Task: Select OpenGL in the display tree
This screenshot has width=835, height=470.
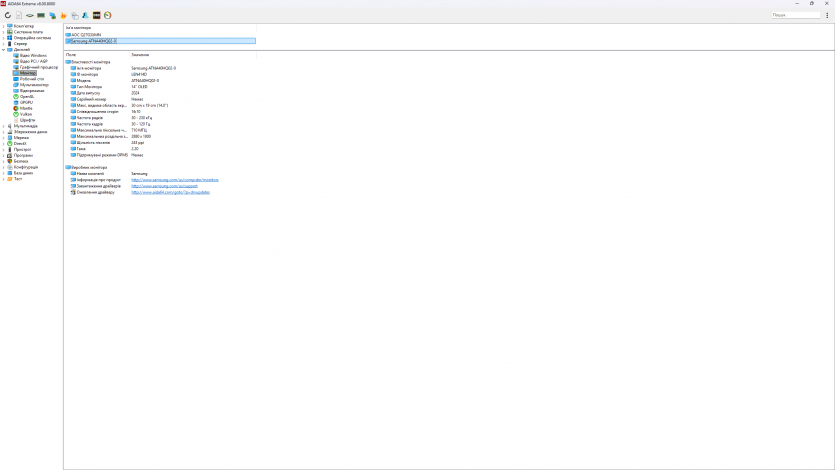Action: click(26, 96)
